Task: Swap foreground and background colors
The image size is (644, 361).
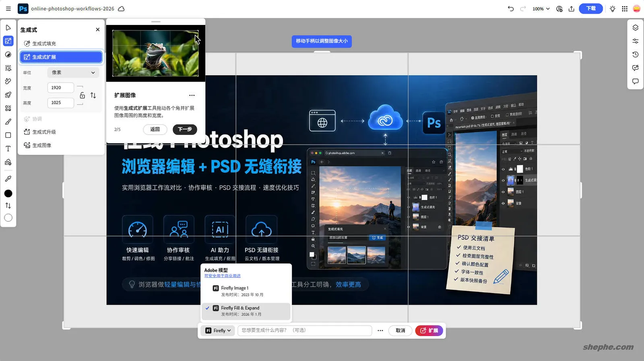Action: [8, 205]
